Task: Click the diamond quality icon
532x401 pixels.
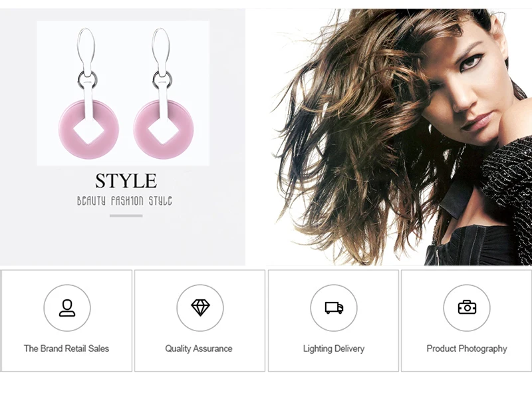Action: coord(200,308)
